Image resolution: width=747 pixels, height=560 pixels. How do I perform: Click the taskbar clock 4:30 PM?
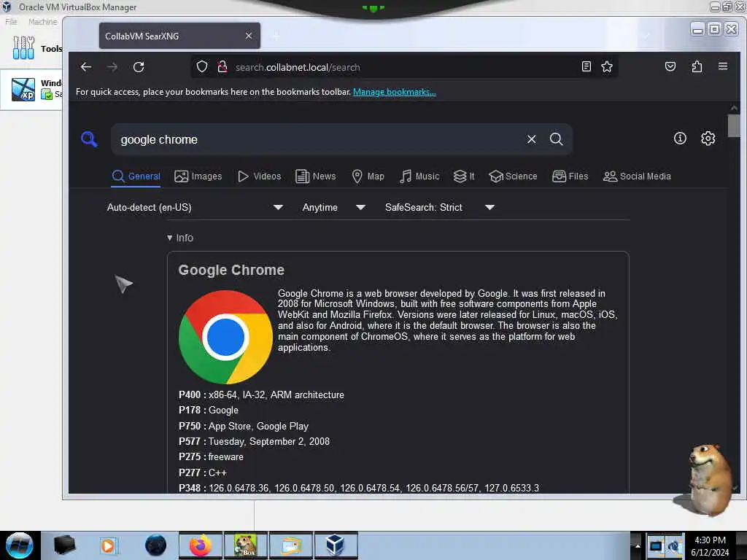point(710,540)
